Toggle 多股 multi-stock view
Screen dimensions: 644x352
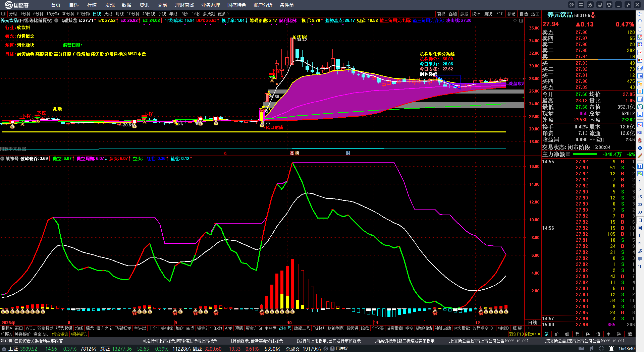pos(464,14)
